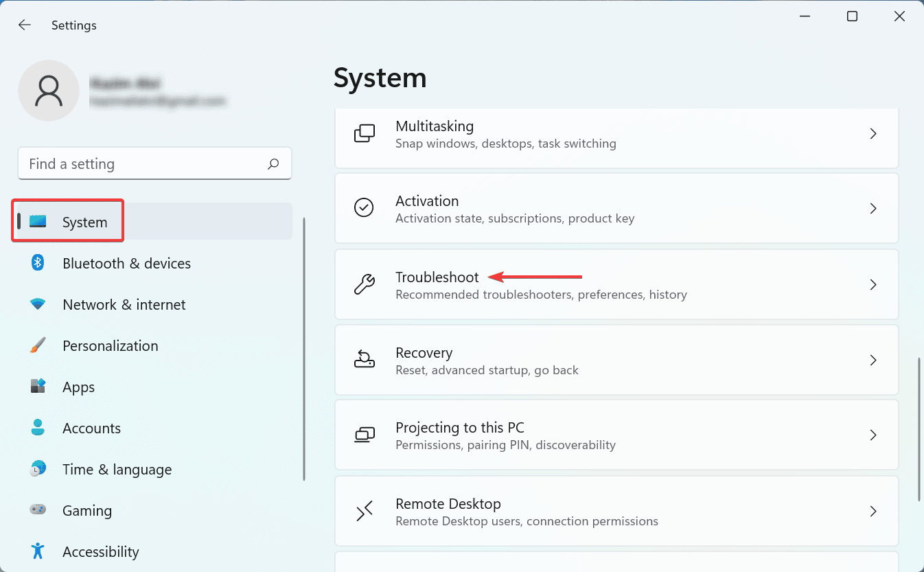Click the user profile avatar
The height and width of the screenshot is (572, 924).
(49, 91)
